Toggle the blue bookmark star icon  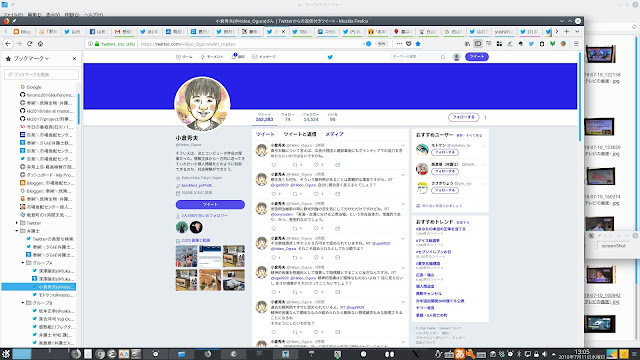pyautogui.click(x=418, y=44)
